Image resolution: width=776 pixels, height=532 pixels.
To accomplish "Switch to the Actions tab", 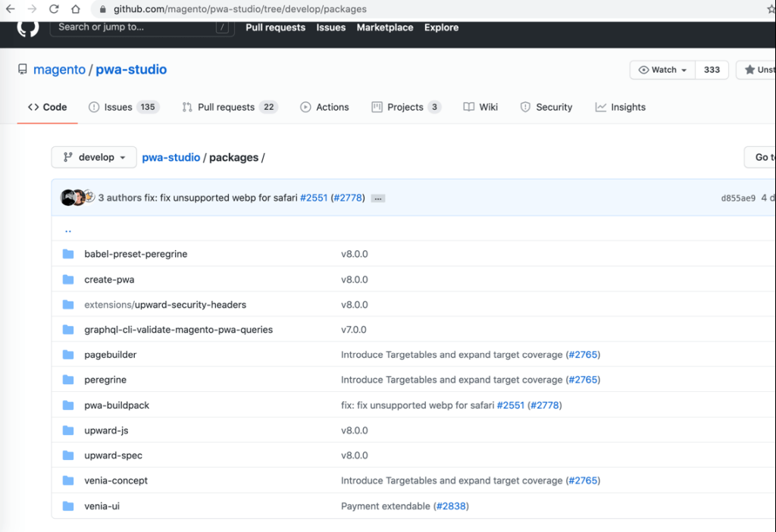I will 324,107.
